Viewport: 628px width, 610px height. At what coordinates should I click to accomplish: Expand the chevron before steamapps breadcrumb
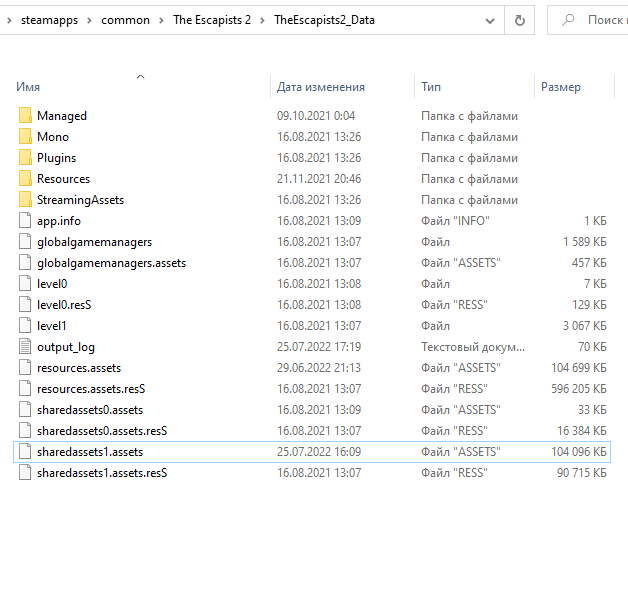(x=9, y=20)
